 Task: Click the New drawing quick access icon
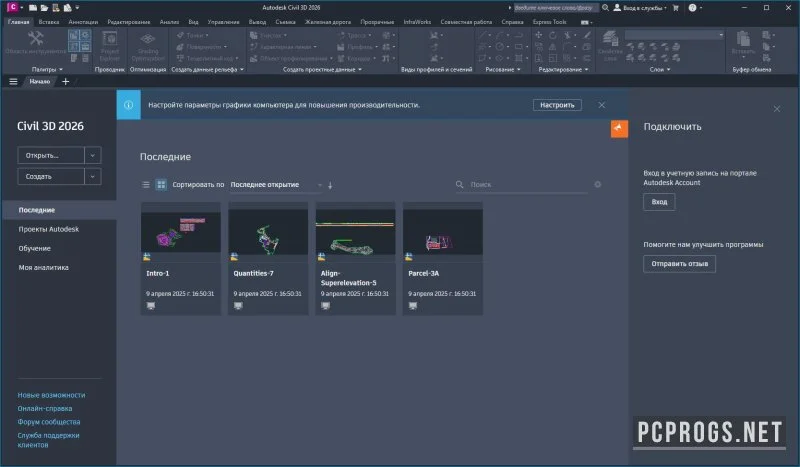click(33, 8)
